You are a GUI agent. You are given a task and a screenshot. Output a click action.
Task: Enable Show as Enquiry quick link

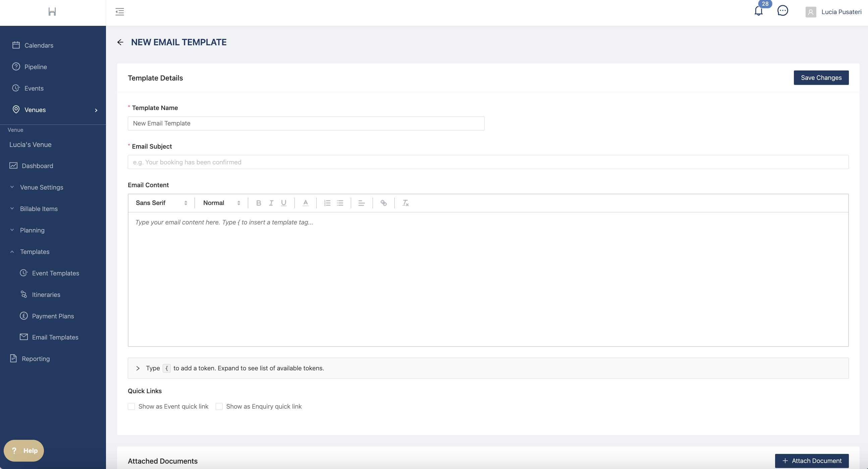pos(219,406)
